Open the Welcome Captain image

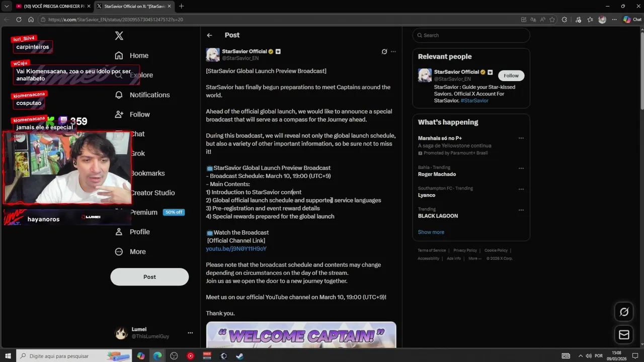[x=301, y=335]
